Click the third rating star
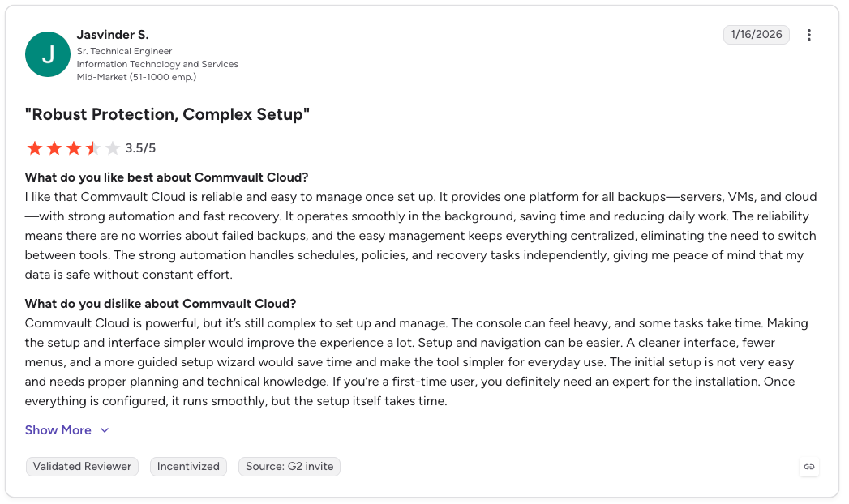 [74, 148]
